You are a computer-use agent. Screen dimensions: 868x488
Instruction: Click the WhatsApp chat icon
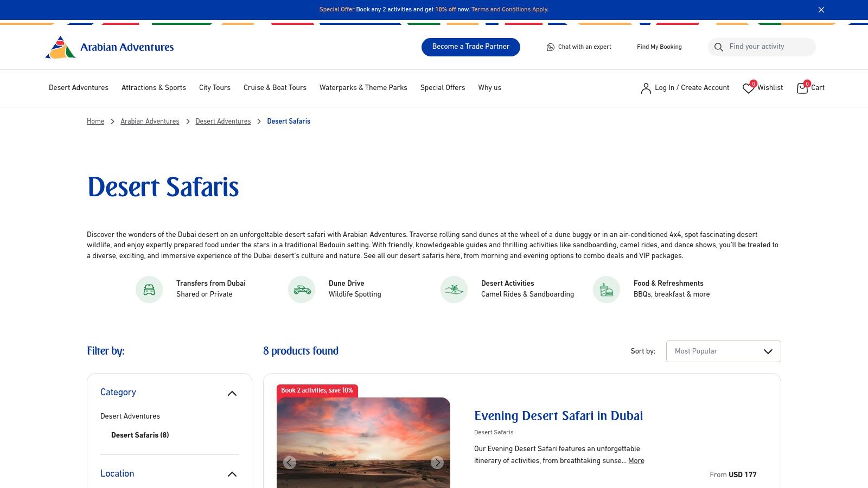(x=550, y=47)
